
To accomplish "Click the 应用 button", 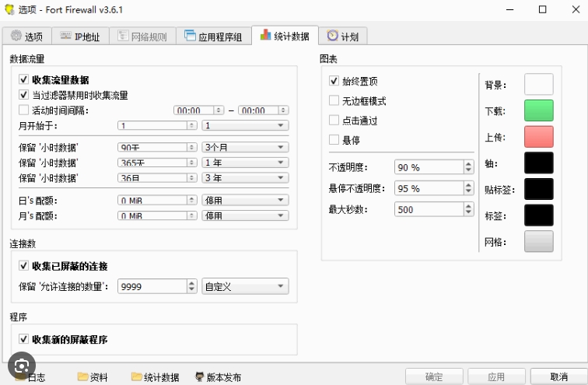I will coord(496,376).
